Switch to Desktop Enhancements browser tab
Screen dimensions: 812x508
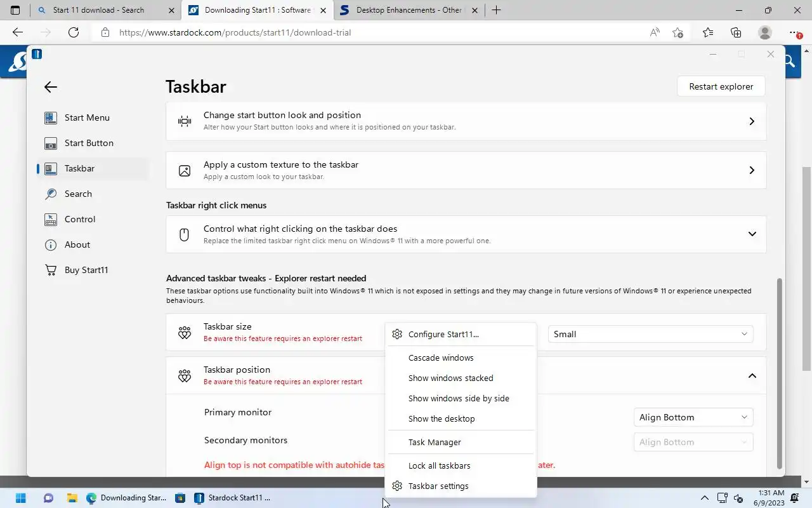409,10
